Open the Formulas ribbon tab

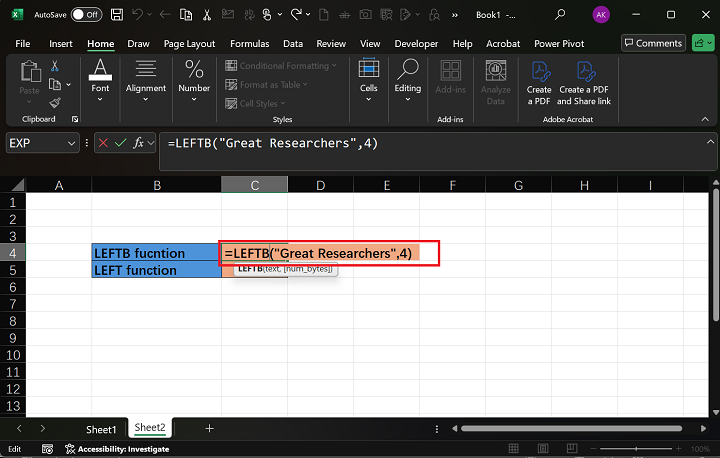[249, 44]
